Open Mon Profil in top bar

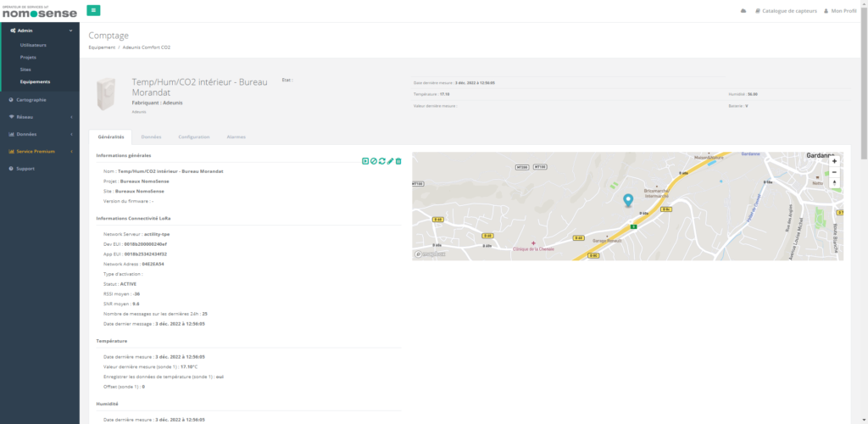840,11
